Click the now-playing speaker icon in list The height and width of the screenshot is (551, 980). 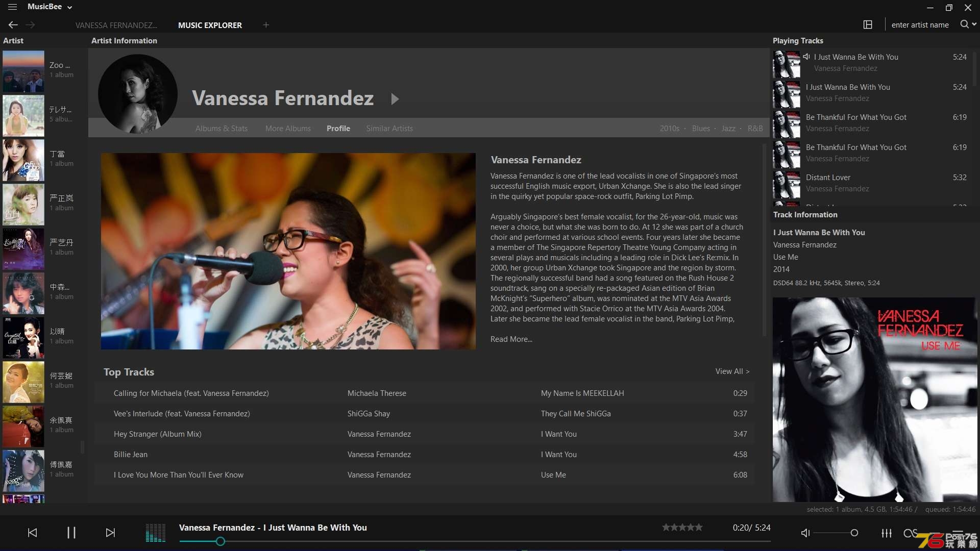pos(806,57)
